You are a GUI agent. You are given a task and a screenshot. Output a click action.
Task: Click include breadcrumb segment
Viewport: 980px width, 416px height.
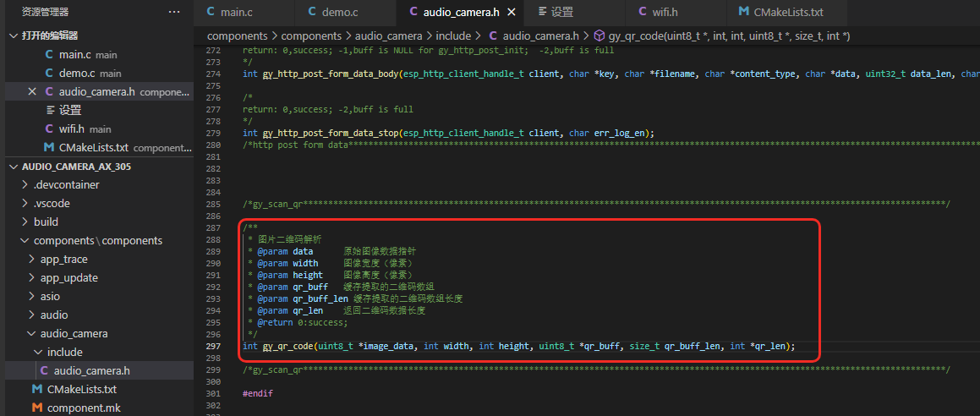(453, 36)
